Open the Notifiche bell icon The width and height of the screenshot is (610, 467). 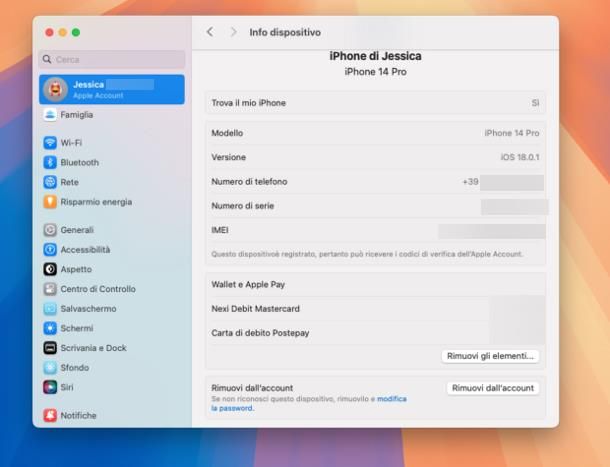(50, 415)
